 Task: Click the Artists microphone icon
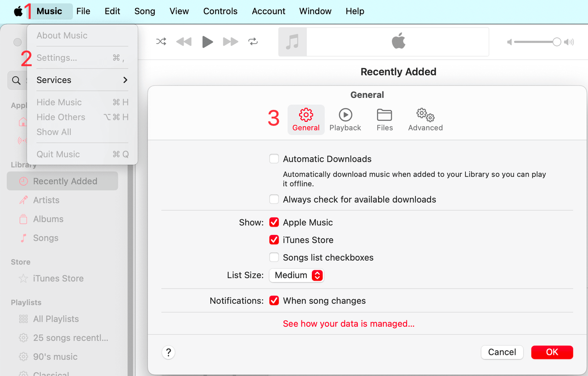(23, 200)
